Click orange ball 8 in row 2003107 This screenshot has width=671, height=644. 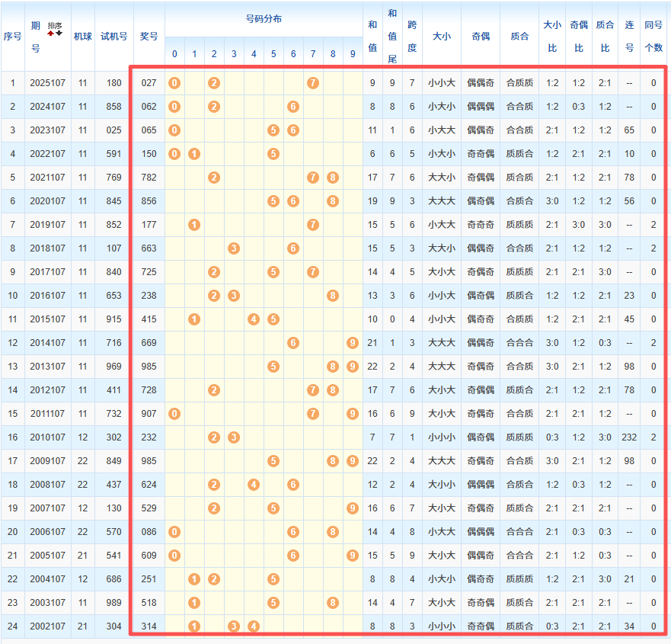[333, 603]
